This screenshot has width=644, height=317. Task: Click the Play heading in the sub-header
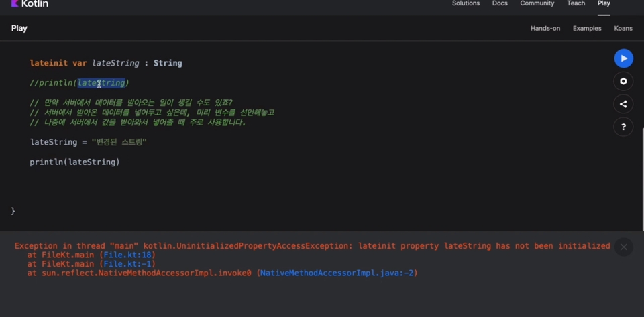click(x=19, y=28)
